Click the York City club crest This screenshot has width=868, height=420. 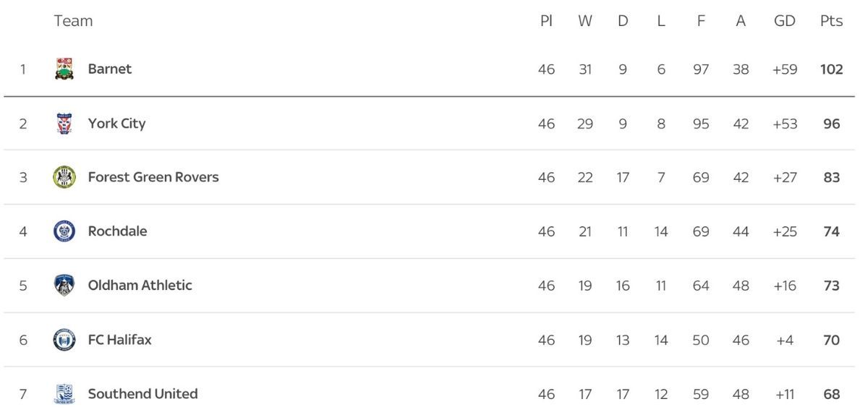tap(64, 124)
